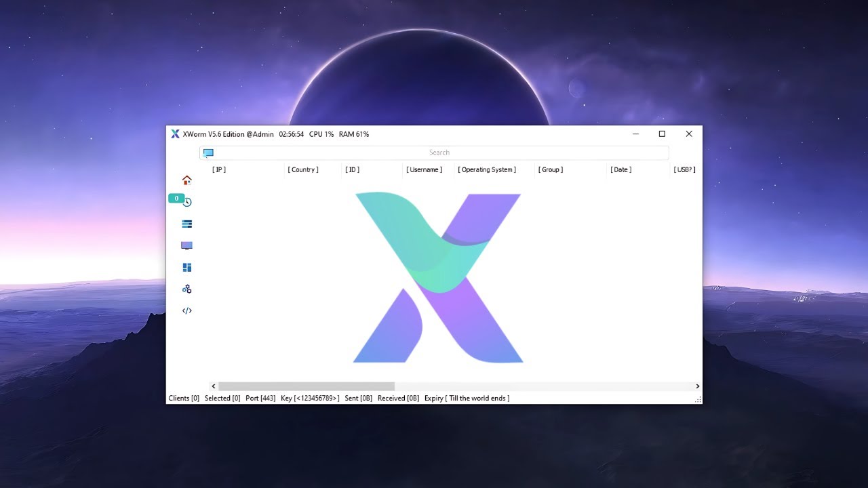The width and height of the screenshot is (868, 488).
Task: Select the monitor screen icon in the sidebar
Action: [187, 245]
